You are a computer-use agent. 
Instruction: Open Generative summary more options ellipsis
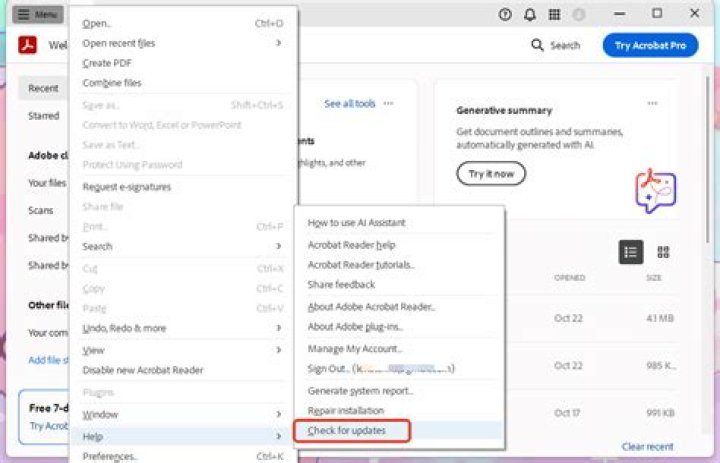[652, 103]
